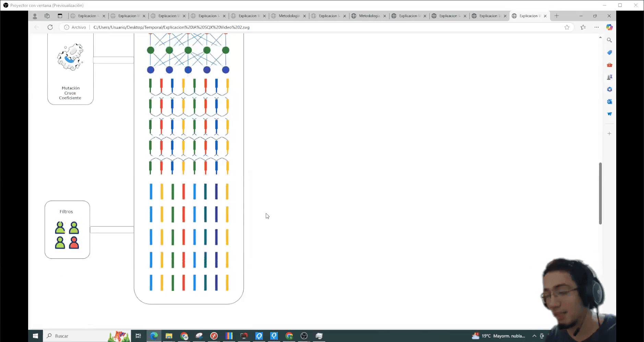Add this page to favorites star
The width and height of the screenshot is (644, 342).
coord(567,27)
